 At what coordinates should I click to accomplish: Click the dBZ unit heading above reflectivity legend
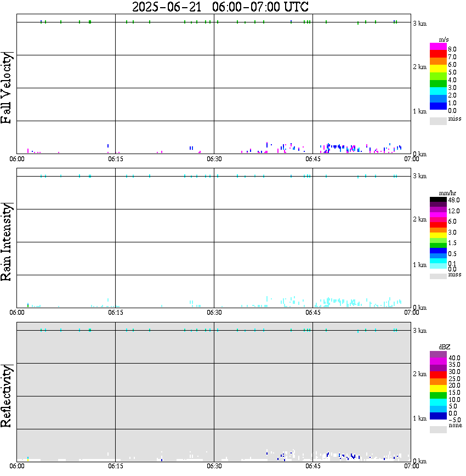[444, 347]
